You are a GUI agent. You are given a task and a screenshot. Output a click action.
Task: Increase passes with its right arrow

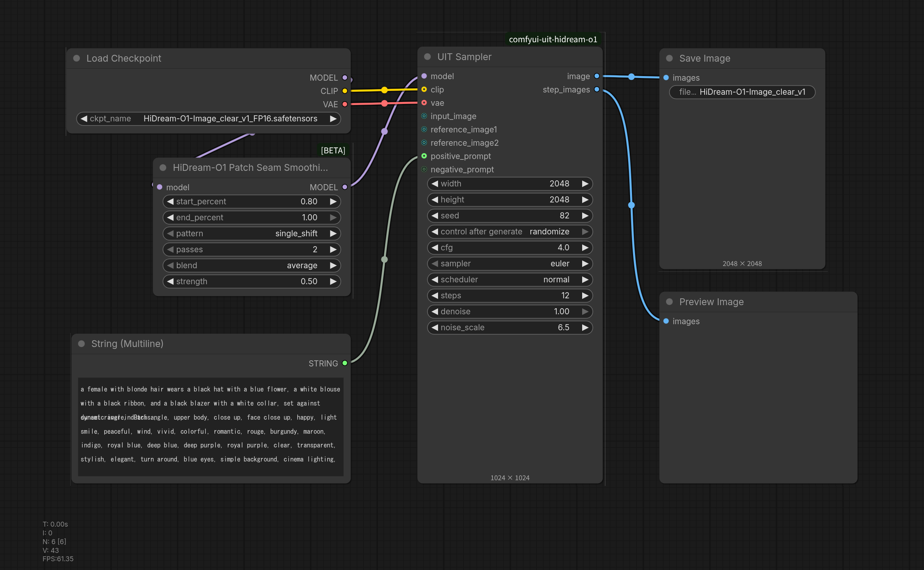coord(333,250)
